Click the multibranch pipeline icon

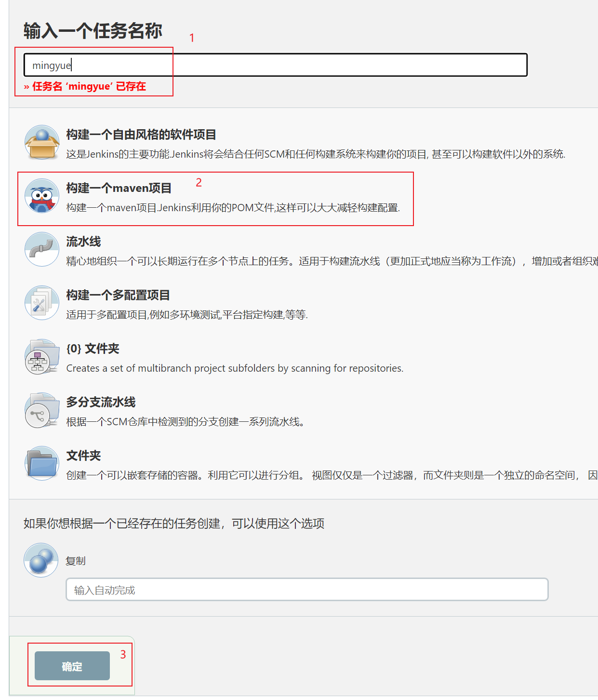[42, 410]
